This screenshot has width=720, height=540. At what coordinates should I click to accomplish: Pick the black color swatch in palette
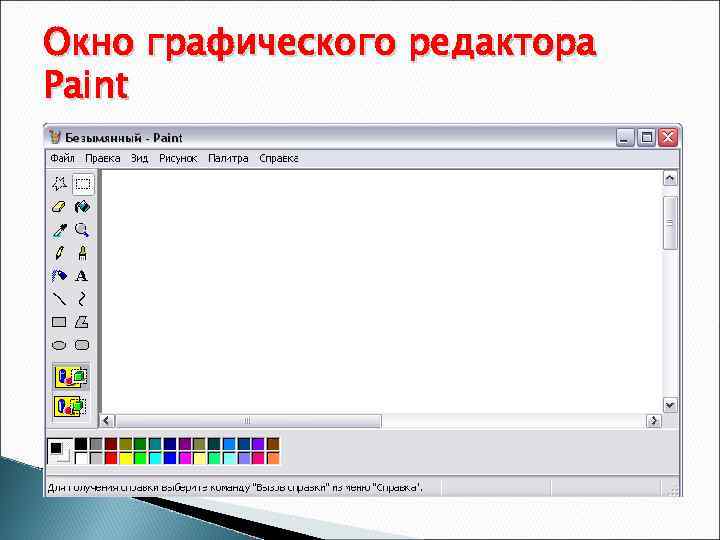pos(81,444)
